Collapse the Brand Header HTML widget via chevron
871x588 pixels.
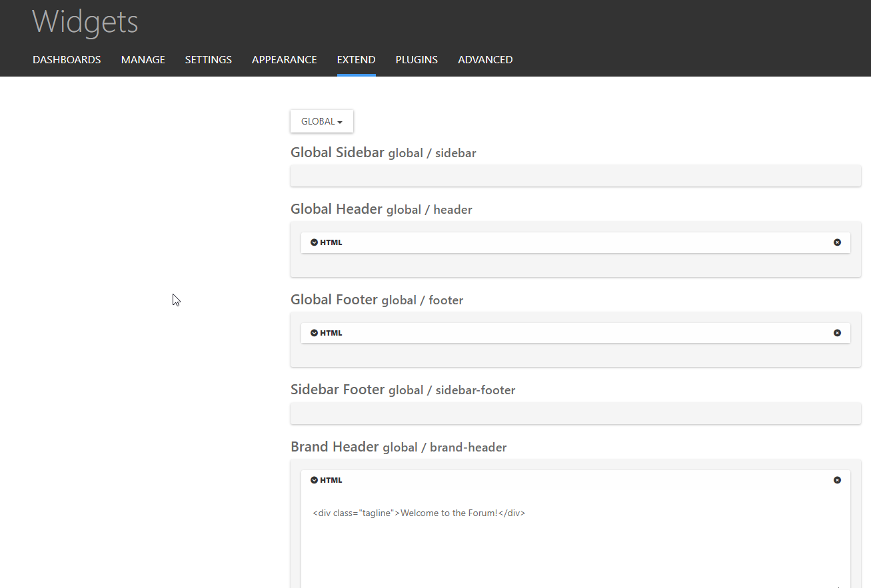coord(315,480)
